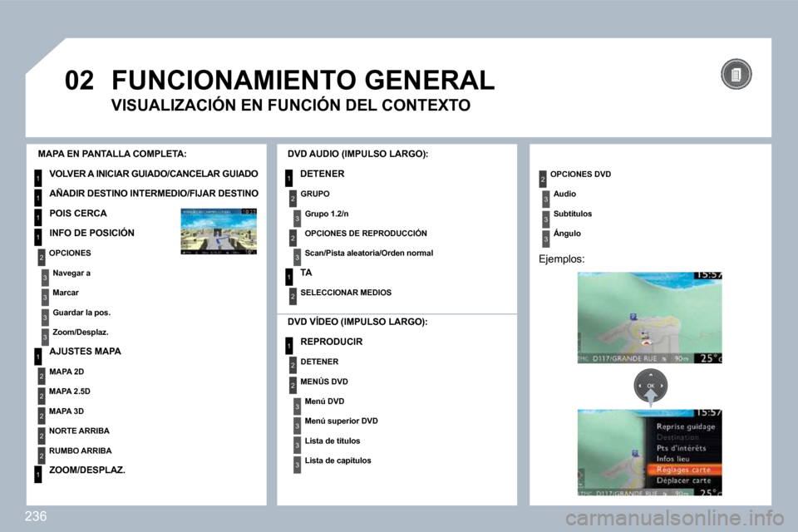The height and width of the screenshot is (532, 798).
Task: Click 'Navegar a' entry
Action: click(71, 273)
